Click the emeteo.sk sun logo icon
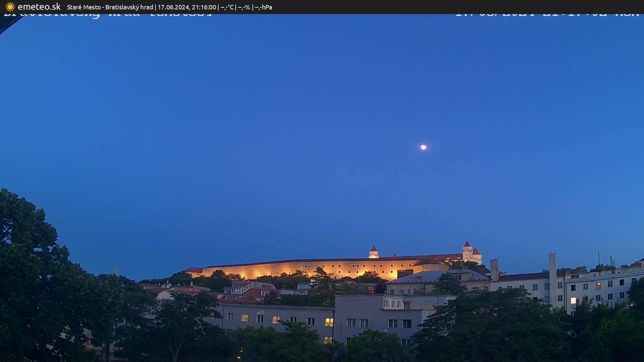 [x=10, y=7]
